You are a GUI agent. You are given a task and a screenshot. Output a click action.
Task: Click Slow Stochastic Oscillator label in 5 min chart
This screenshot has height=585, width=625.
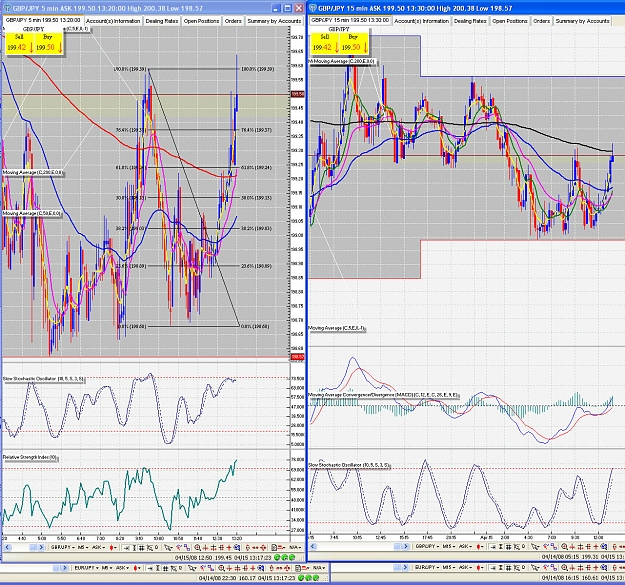tap(43, 379)
